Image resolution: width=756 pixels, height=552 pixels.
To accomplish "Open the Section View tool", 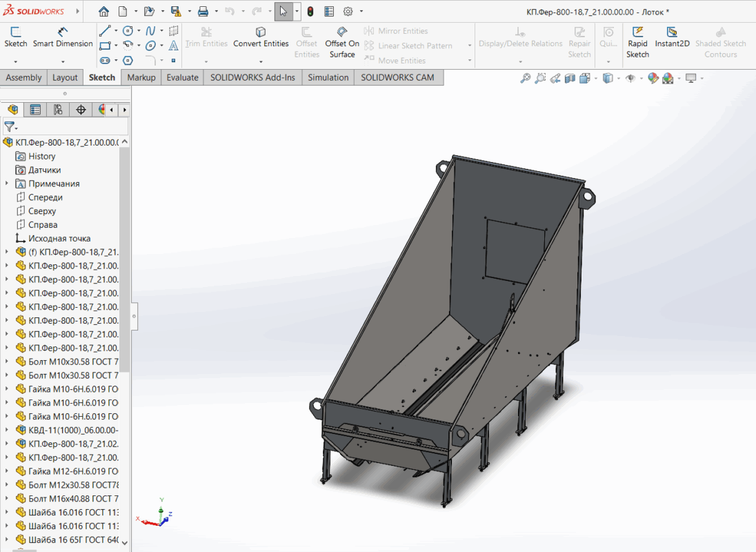I will click(x=570, y=77).
